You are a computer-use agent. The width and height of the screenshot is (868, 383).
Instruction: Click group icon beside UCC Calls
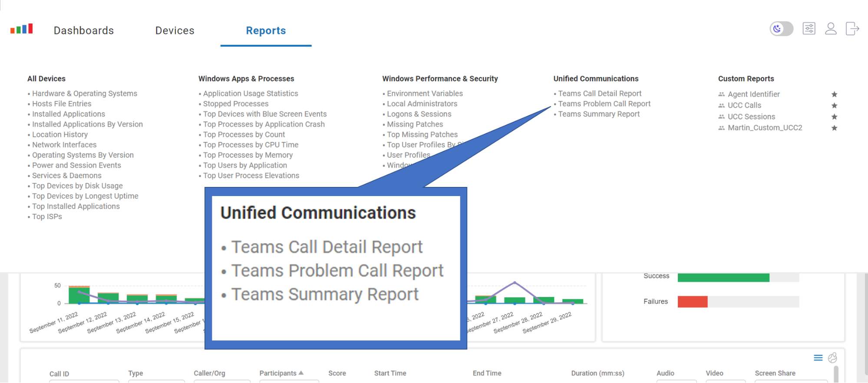(722, 106)
